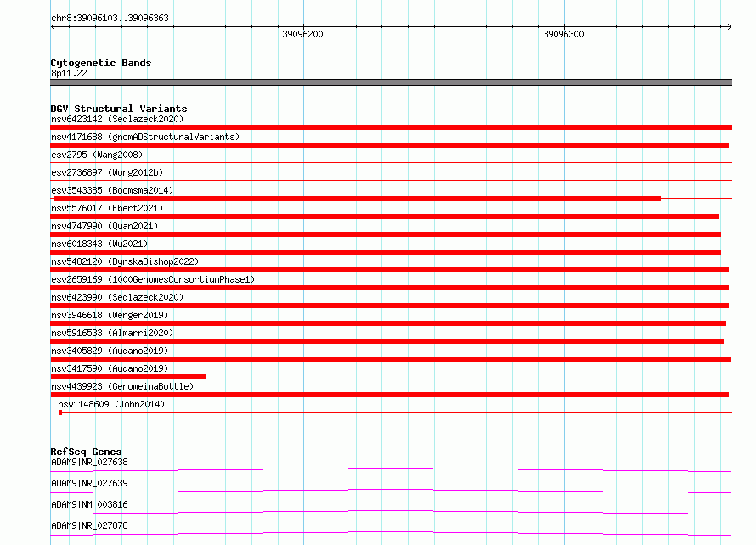Select variant nsv4171688 (gnomADStructuralVariants) label

(x=145, y=137)
